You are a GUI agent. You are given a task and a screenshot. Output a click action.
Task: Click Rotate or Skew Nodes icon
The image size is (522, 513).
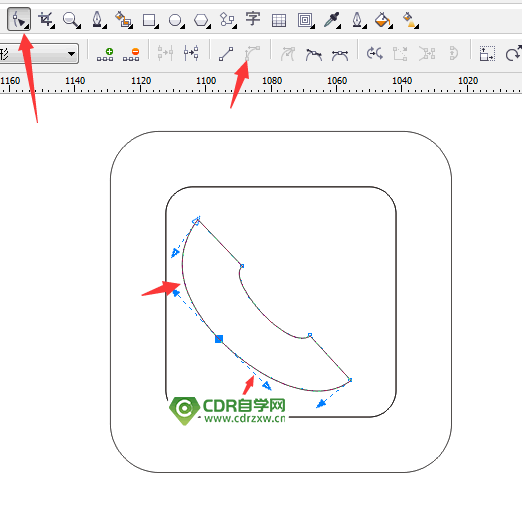coord(513,53)
